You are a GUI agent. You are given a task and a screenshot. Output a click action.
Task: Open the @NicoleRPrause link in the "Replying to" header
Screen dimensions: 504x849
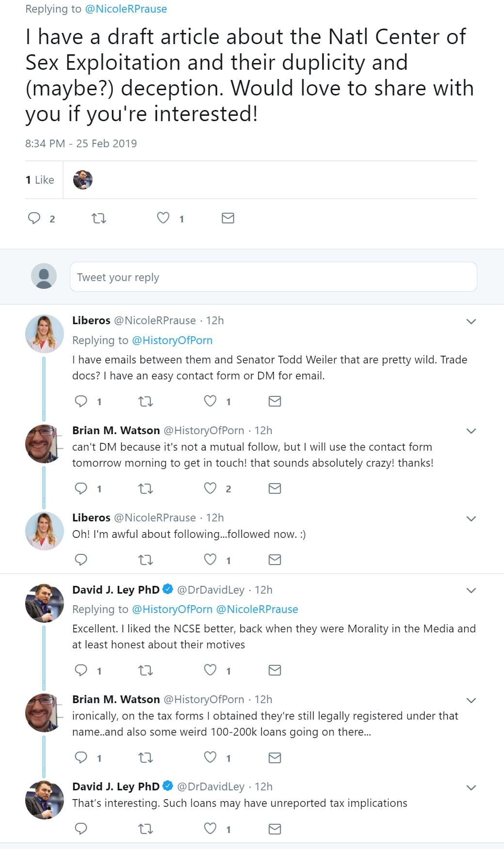point(126,9)
